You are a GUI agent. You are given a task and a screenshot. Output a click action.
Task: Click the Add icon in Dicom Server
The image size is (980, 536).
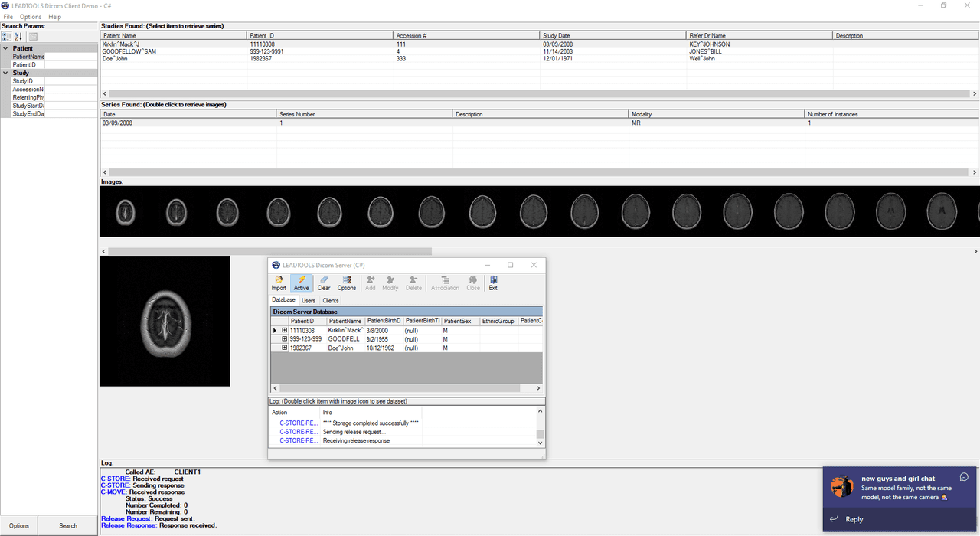pyautogui.click(x=371, y=283)
